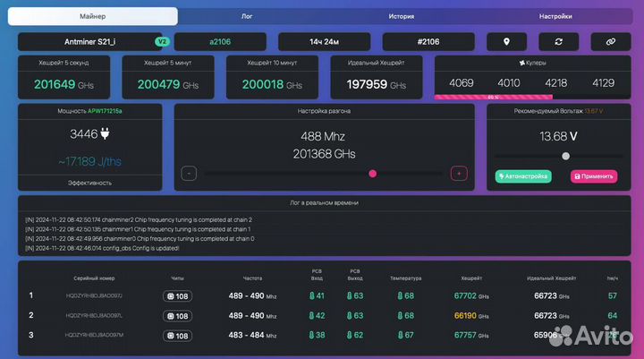
Task: Click the chip badge 108 in row 1
Action: (176, 295)
